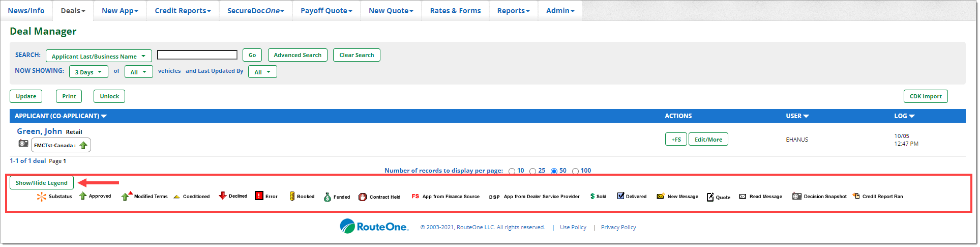Sort by Applicant (Co-Applicant) column

tap(61, 116)
